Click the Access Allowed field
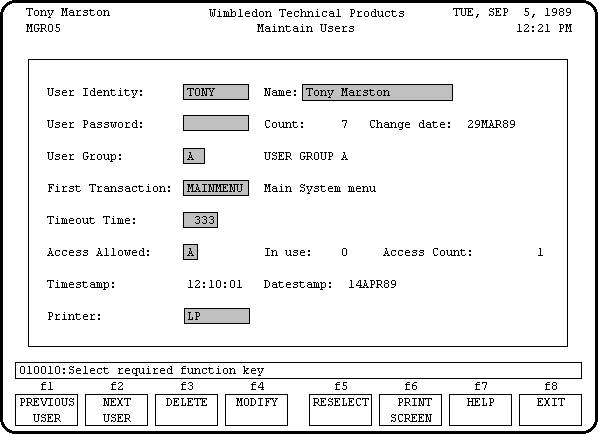 tap(190, 252)
